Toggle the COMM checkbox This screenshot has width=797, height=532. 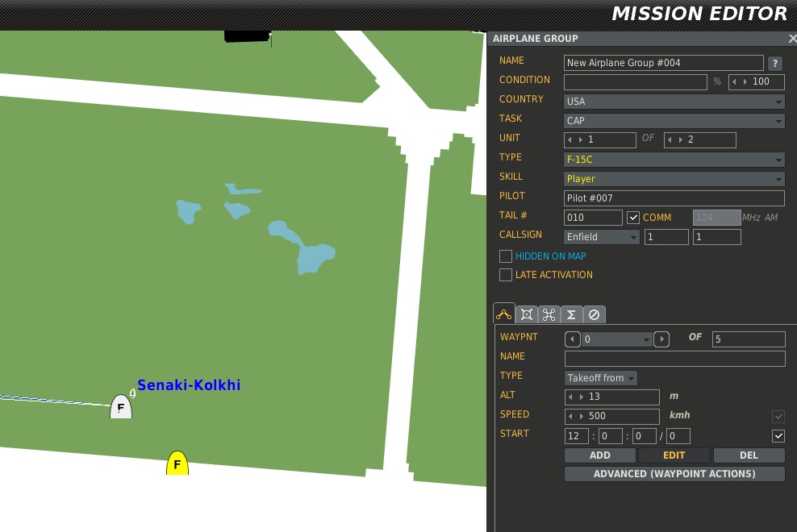point(632,218)
